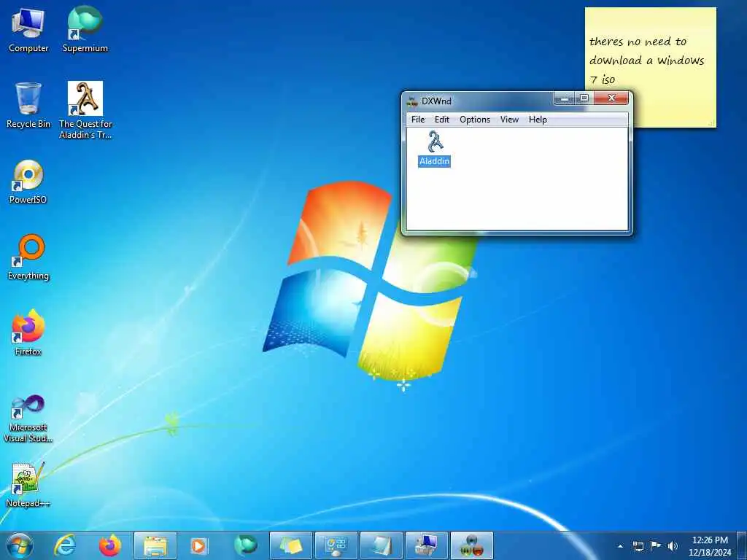Launch Supermium from the taskbar
Screen dimensions: 747x560
[245, 545]
